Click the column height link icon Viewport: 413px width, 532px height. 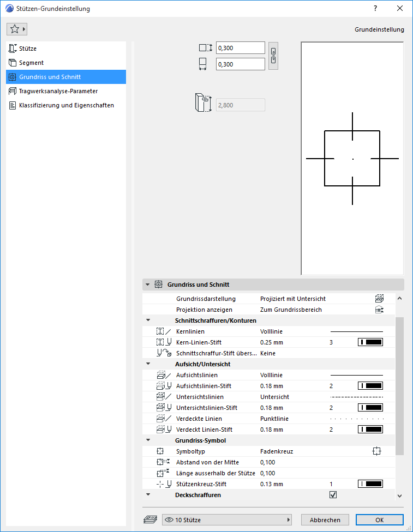tap(203, 103)
